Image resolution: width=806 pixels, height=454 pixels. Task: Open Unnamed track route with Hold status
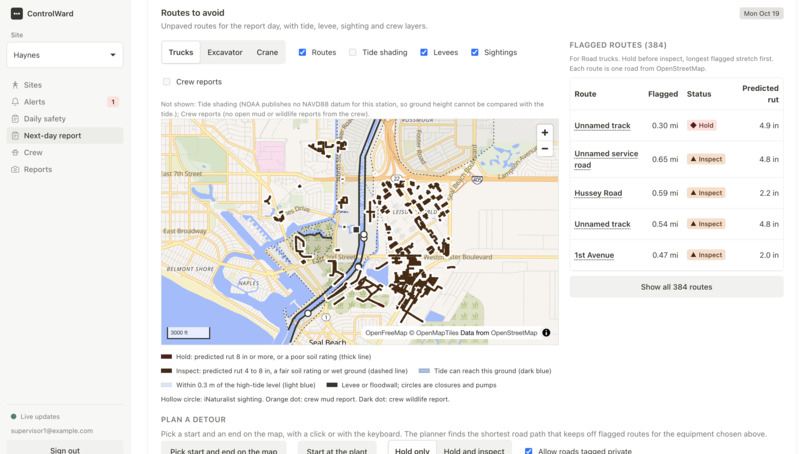[x=602, y=125]
